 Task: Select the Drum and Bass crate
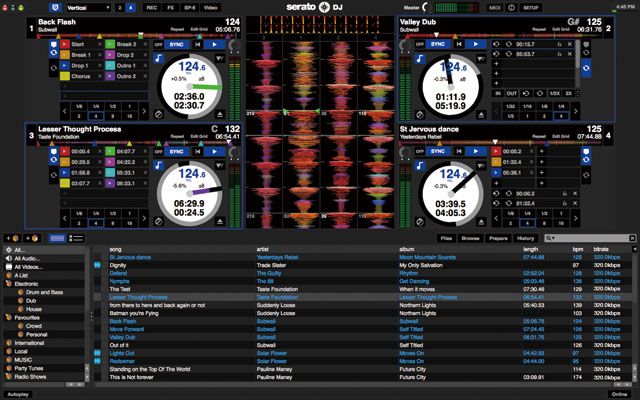coord(44,292)
